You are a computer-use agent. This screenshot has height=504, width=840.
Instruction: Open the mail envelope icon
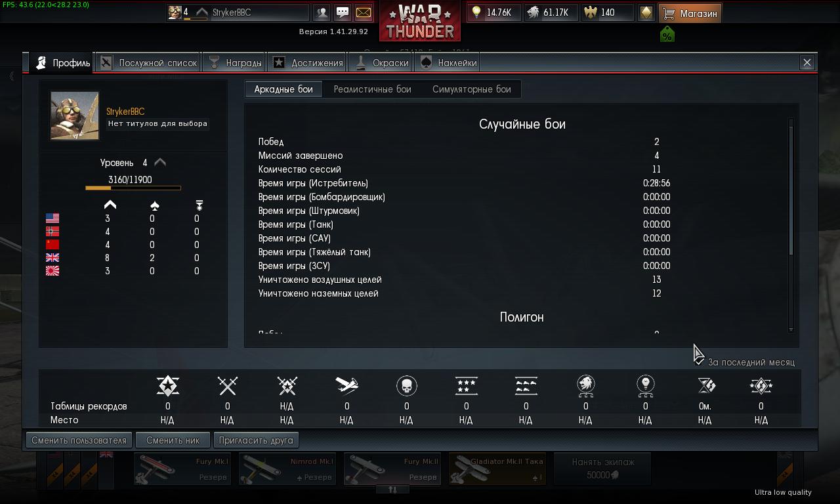point(363,12)
